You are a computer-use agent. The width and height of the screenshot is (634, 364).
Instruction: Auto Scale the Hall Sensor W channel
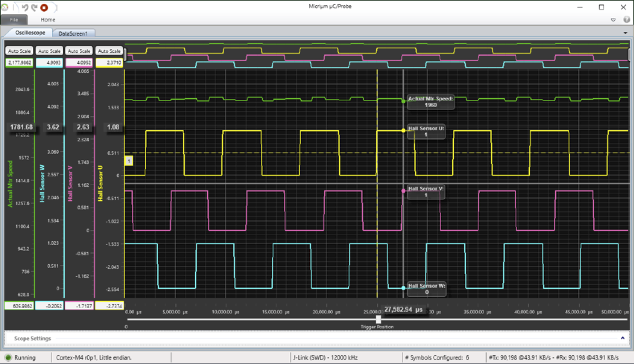49,51
